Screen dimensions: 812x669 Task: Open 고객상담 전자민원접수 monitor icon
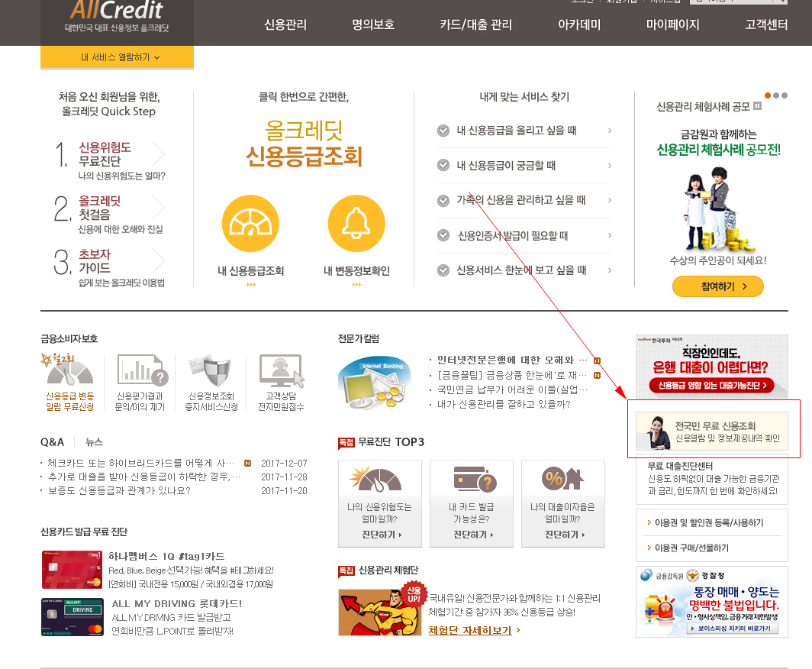pos(281,370)
